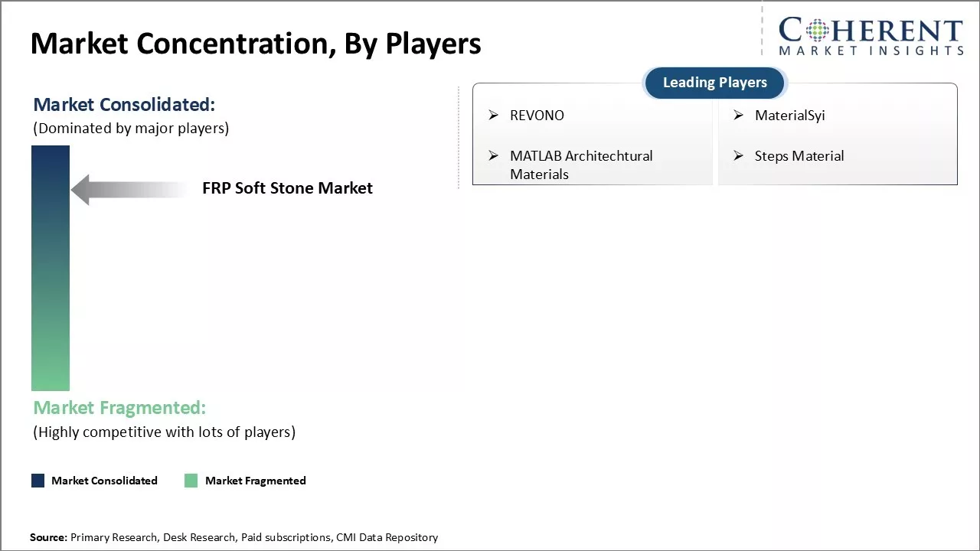
Task: Click the arrow bullet beside Steps Material
Action: [x=739, y=156]
